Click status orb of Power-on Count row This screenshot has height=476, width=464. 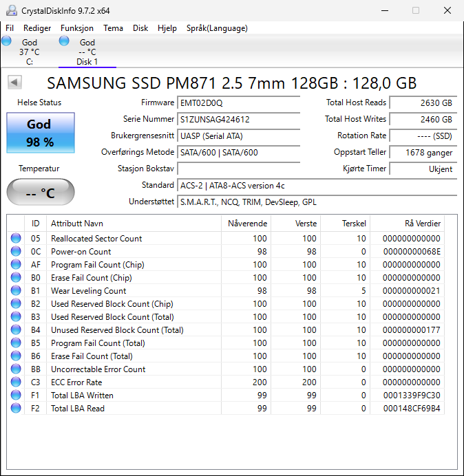(x=16, y=251)
